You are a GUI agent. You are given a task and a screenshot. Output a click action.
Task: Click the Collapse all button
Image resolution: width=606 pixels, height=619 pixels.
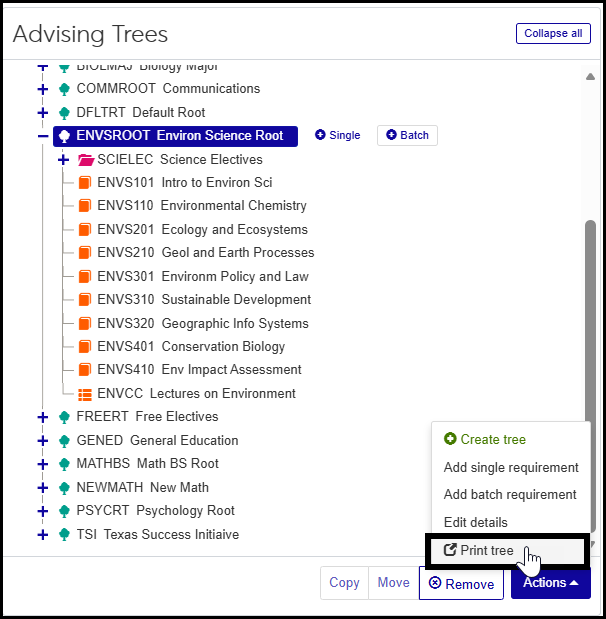coord(553,34)
